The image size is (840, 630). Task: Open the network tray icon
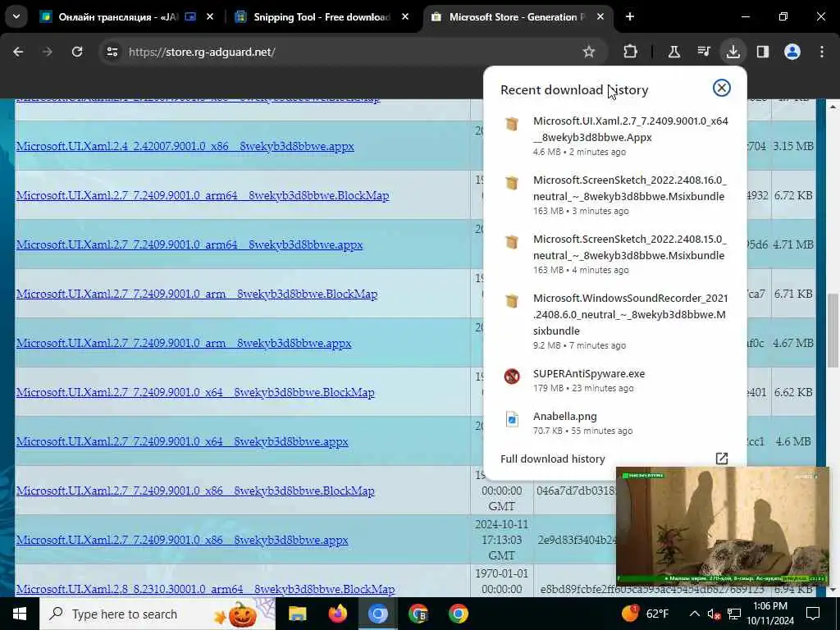[x=734, y=614]
